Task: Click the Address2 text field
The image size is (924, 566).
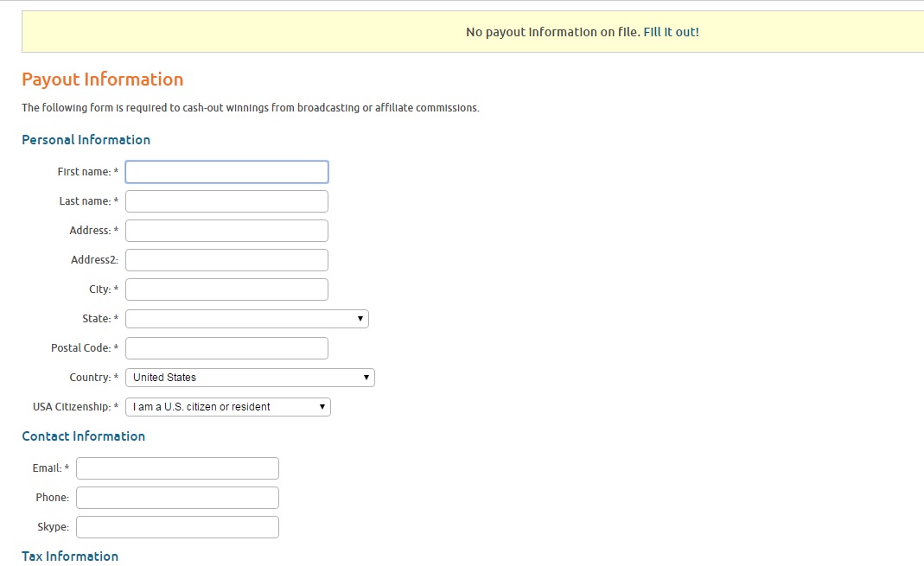Action: tap(226, 260)
